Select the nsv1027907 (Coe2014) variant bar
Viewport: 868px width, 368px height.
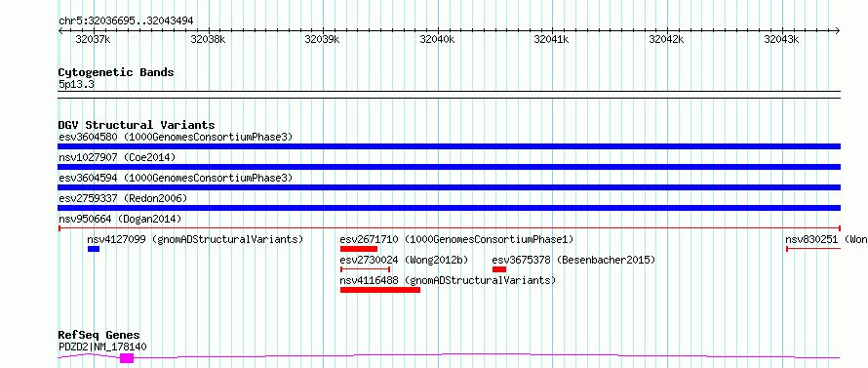449,167
